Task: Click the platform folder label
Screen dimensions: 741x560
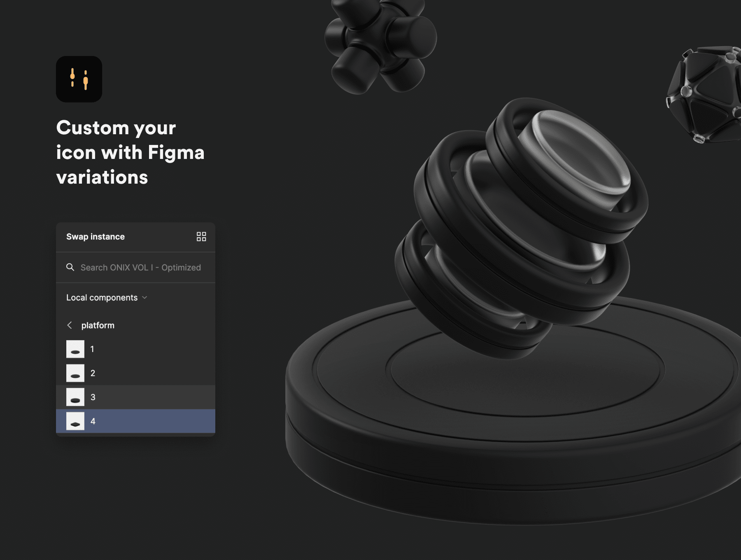Action: 98,325
